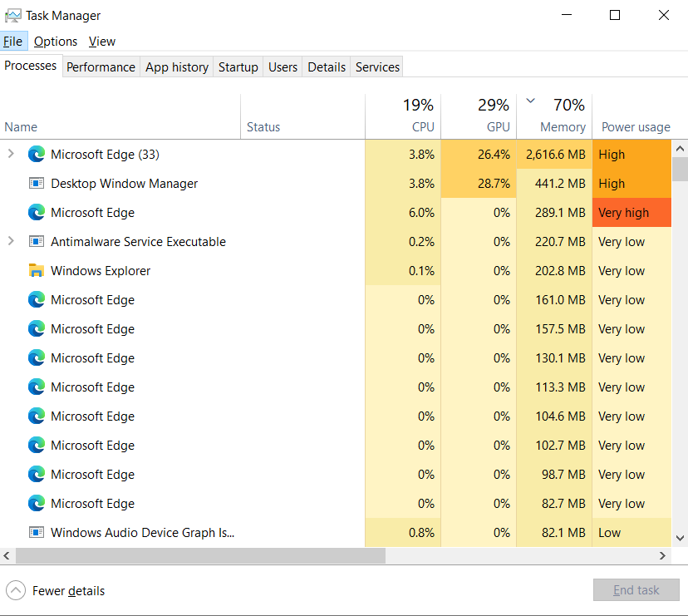Image resolution: width=688 pixels, height=616 pixels.
Task: Switch to the Users tab
Action: point(283,67)
